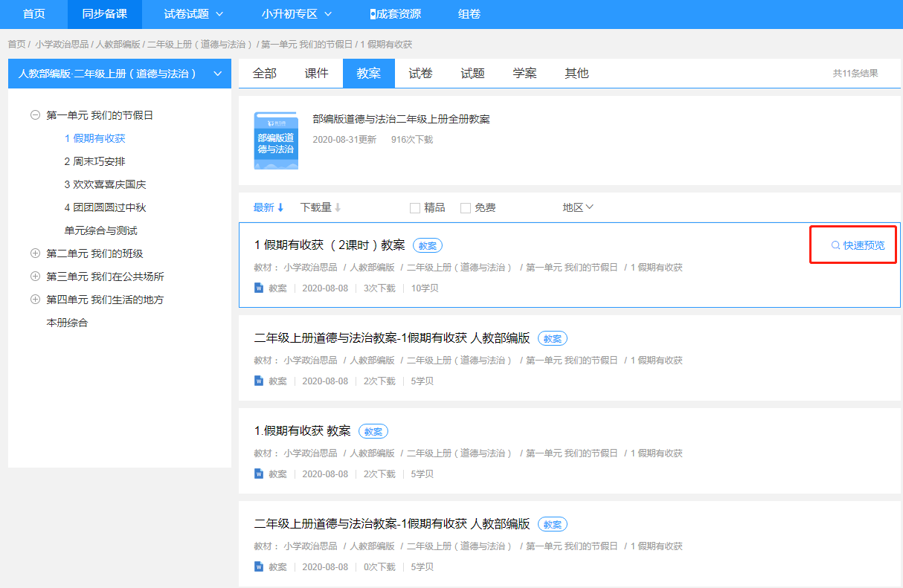Switch to the 学案 resource tab
The width and height of the screenshot is (903, 588).
(525, 73)
